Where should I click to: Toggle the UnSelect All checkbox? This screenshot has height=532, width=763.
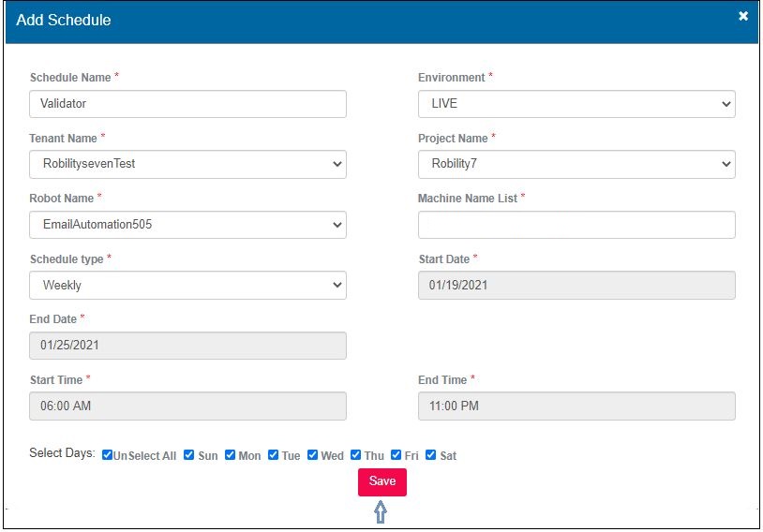point(108,455)
